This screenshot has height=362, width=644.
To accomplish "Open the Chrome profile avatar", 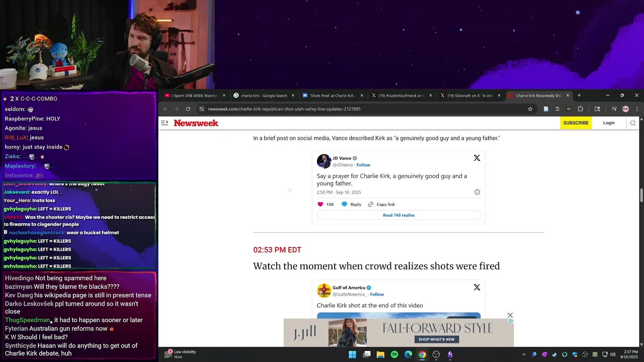I will pos(625,109).
